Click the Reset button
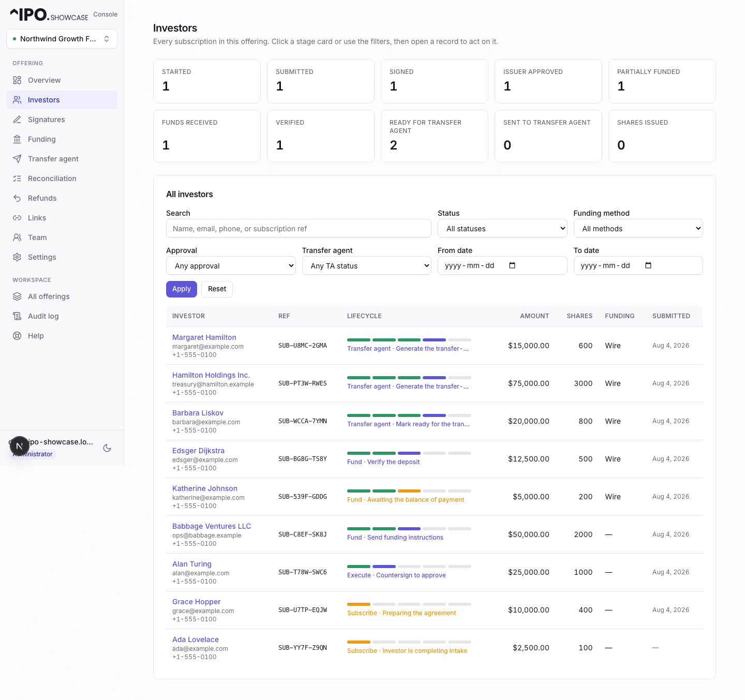The height and width of the screenshot is (700, 745). click(x=217, y=289)
